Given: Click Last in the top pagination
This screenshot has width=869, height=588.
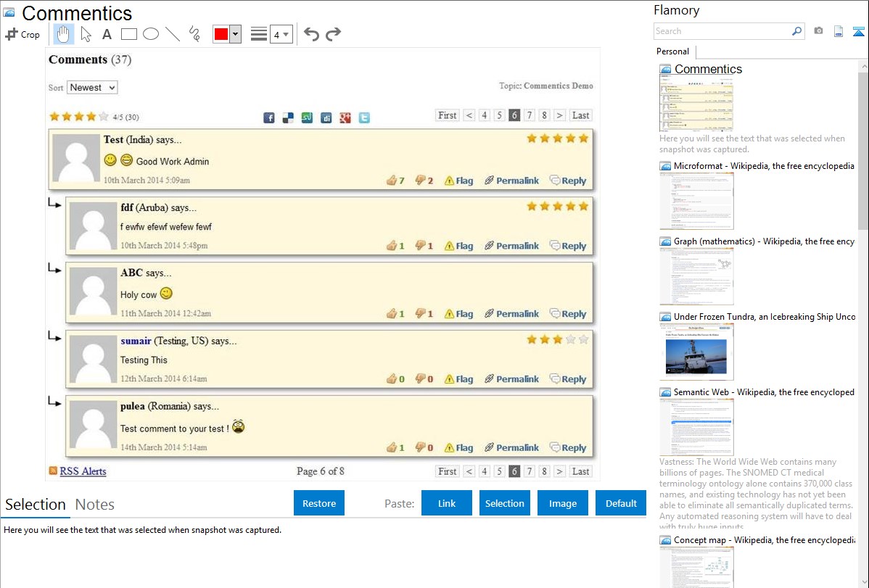Looking at the screenshot, I should (x=581, y=115).
